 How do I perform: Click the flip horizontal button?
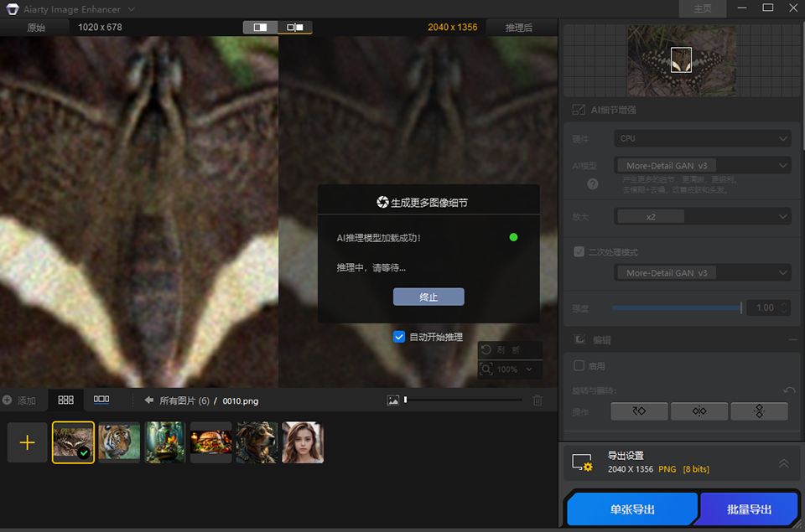(699, 411)
